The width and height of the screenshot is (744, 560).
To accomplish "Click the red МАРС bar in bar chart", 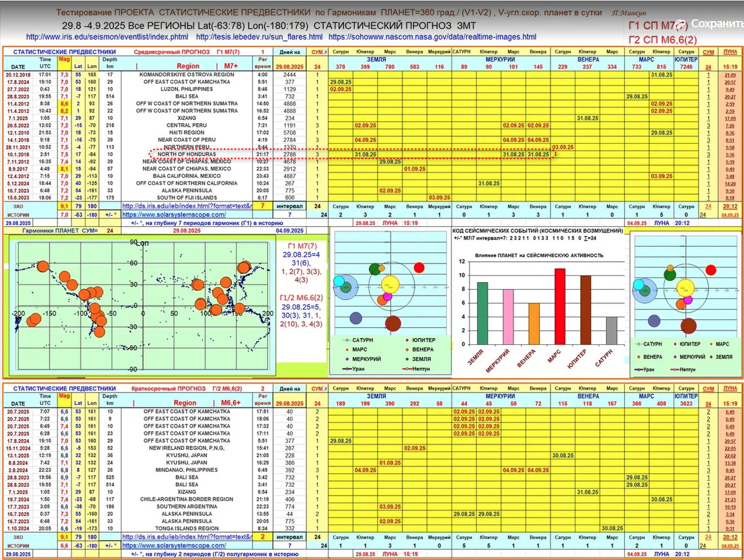I will click(x=559, y=306).
